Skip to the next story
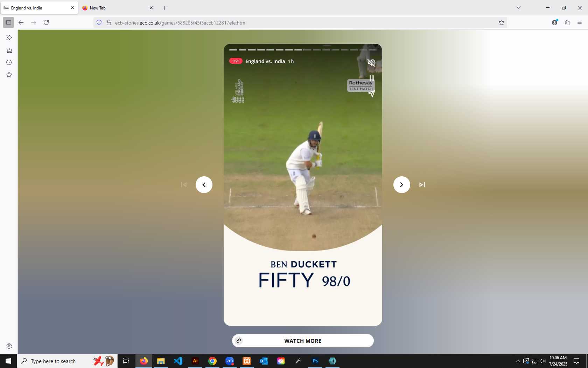The height and width of the screenshot is (368, 588). (x=422, y=185)
